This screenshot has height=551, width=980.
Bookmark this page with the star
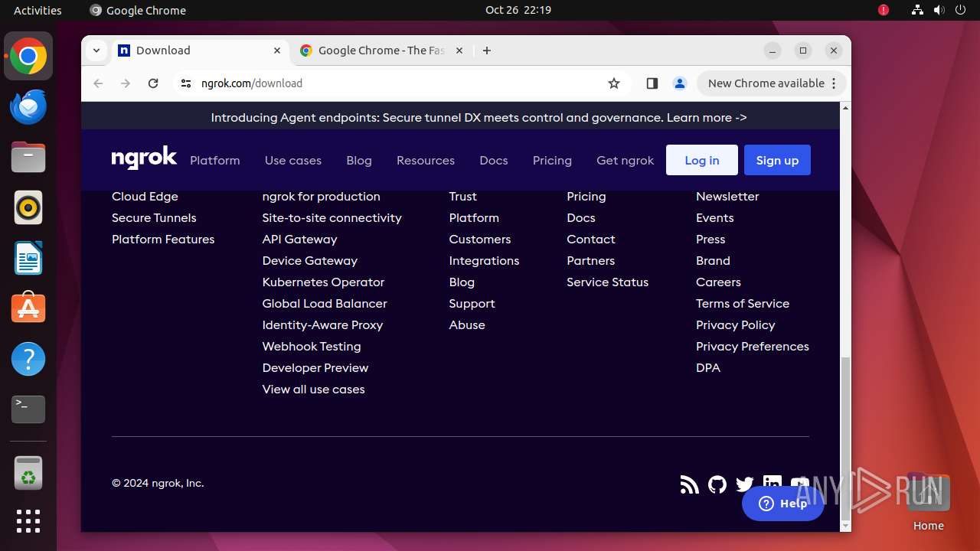tap(614, 83)
